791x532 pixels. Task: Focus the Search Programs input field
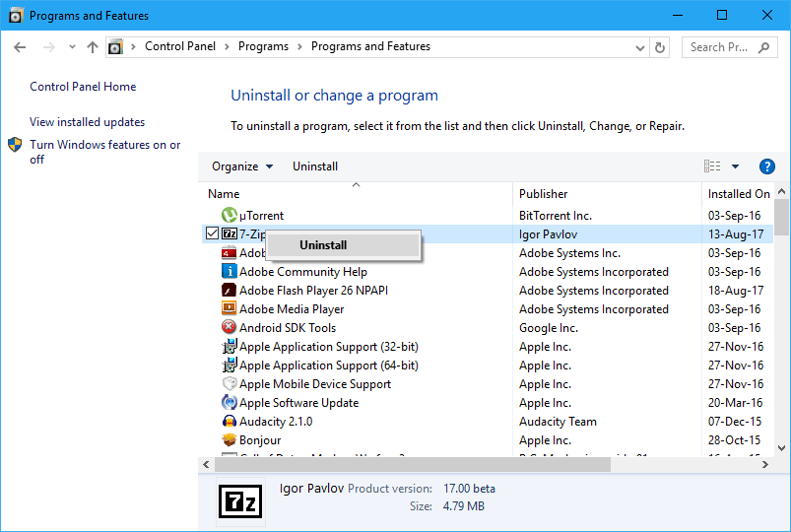730,47
